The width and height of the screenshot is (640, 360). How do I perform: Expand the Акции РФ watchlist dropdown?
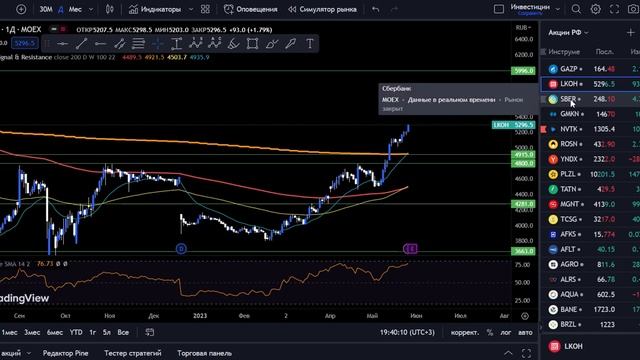click(568, 32)
